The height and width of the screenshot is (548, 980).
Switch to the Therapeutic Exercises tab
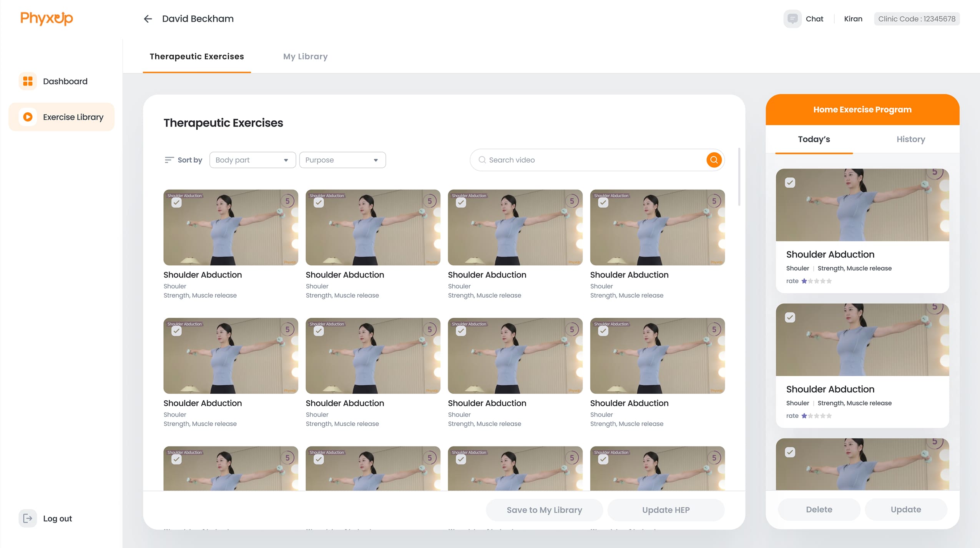point(197,57)
